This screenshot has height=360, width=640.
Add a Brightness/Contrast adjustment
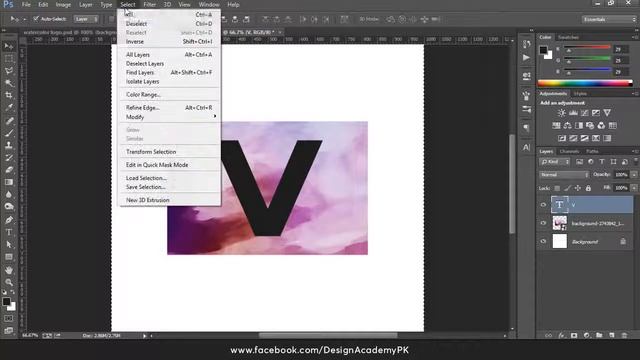click(x=562, y=113)
